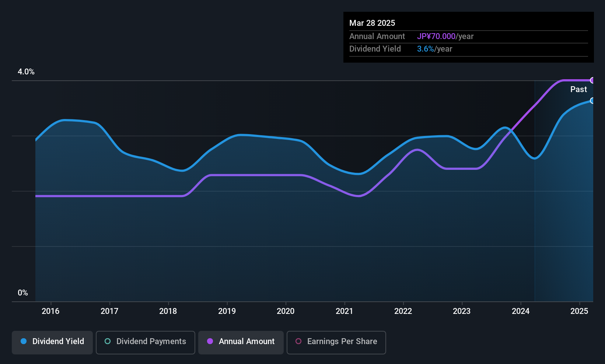Screen dimensions: 605x364
Task: Click the JP¥70.000/year value in tooltip
Action: pyautogui.click(x=445, y=36)
